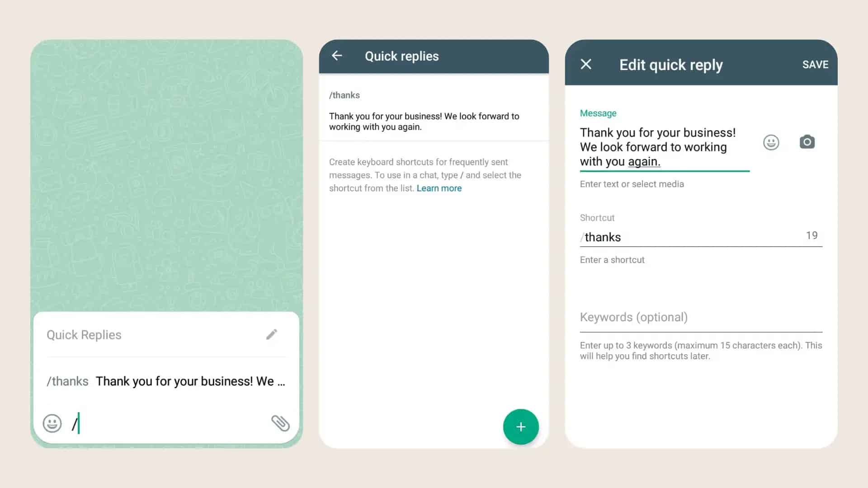Click the /thanks item in chat suggestions list
Image resolution: width=868 pixels, height=488 pixels.
pyautogui.click(x=166, y=381)
